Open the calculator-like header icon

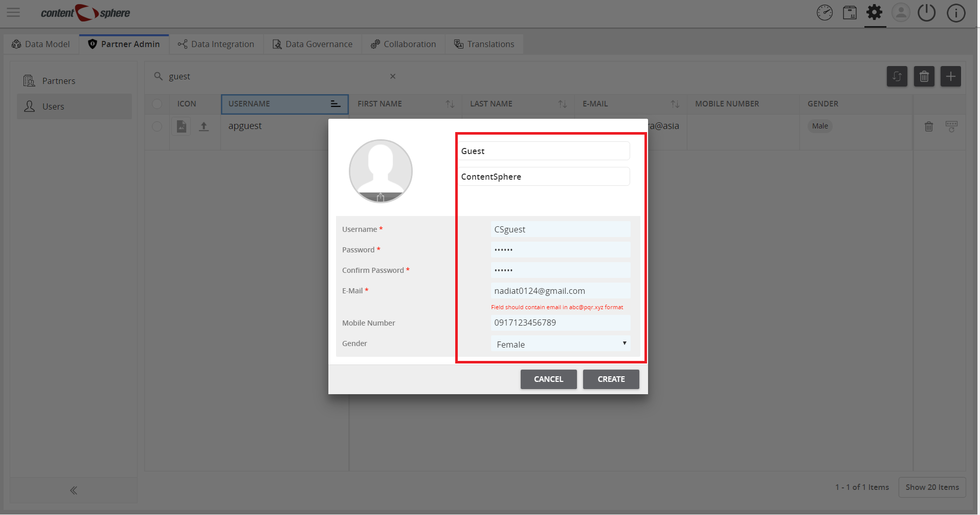tap(850, 12)
